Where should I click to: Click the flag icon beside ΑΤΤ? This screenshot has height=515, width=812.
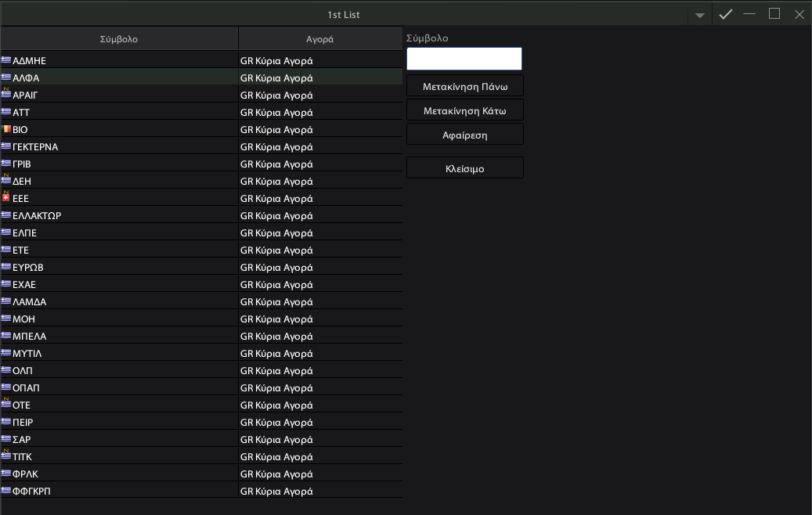[6, 111]
